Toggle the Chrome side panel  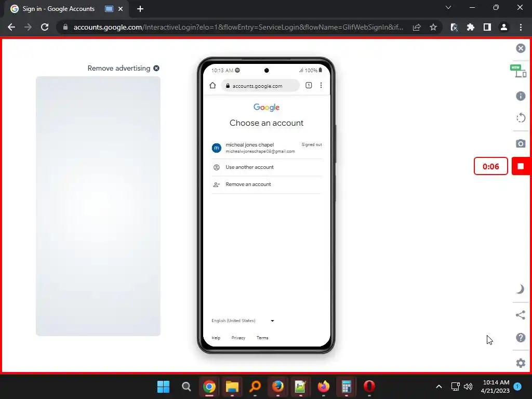click(x=487, y=27)
